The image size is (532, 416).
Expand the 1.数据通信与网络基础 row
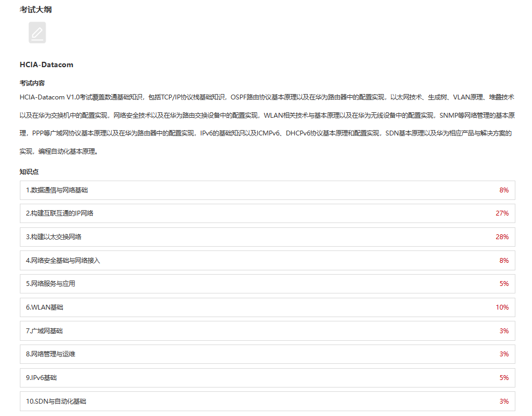[267, 190]
